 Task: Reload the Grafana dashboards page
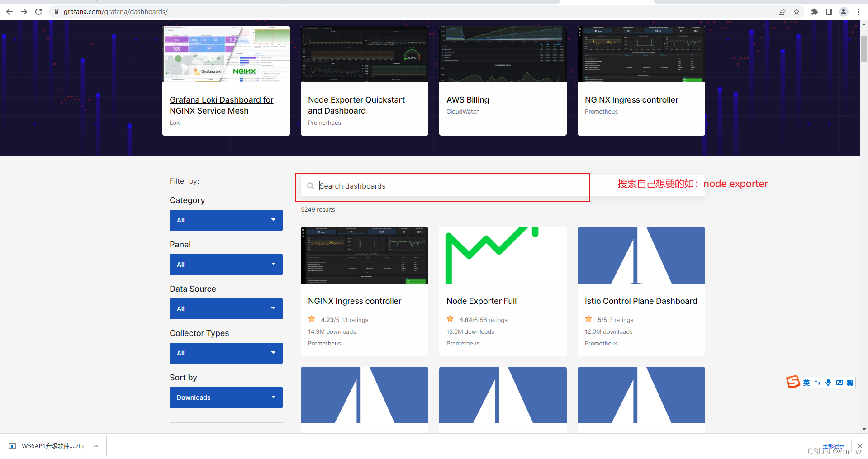[x=38, y=12]
